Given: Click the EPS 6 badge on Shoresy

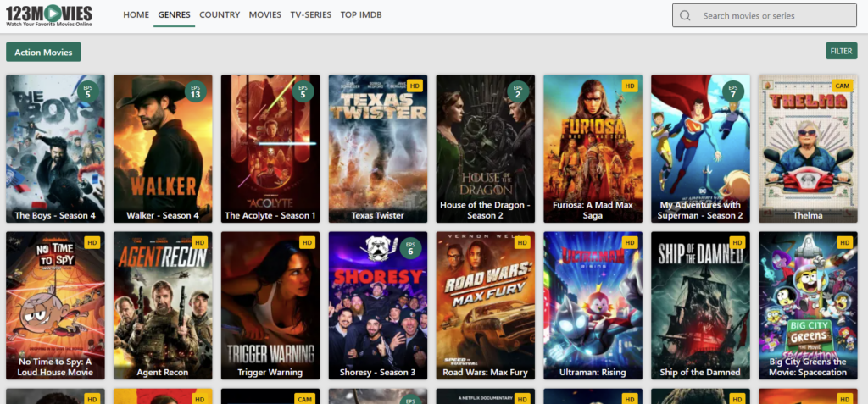Looking at the screenshot, I should (410, 248).
